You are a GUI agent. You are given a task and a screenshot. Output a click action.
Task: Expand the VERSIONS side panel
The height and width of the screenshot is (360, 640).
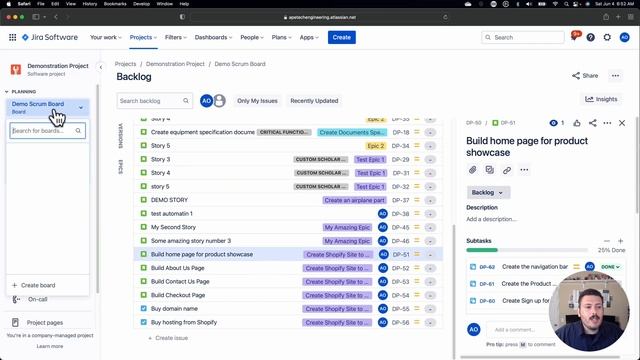coord(120,136)
